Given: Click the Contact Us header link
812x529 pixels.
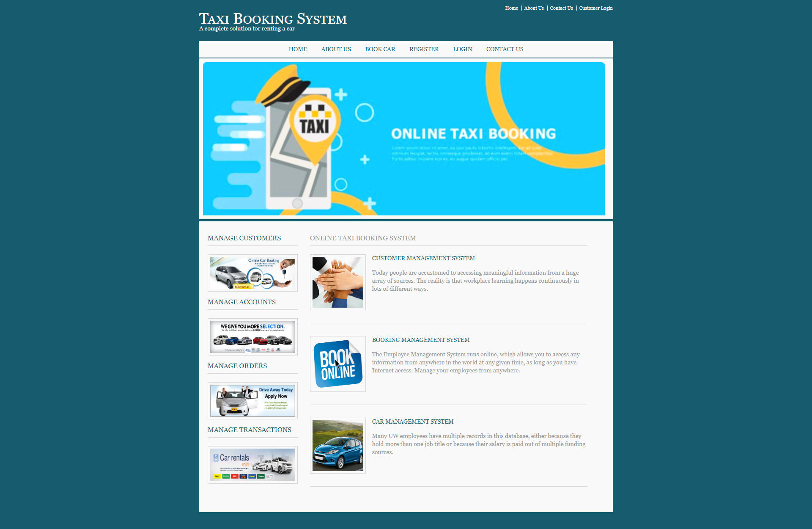Looking at the screenshot, I should tap(561, 8).
